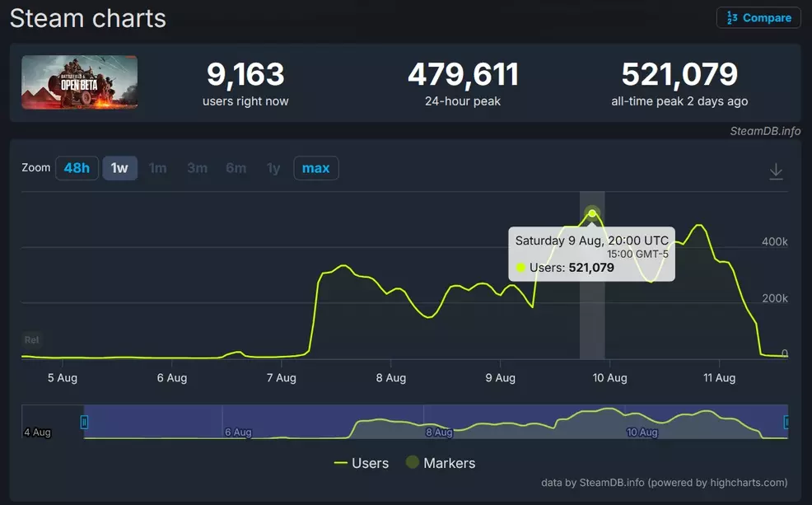The image size is (812, 505).
Task: Click the 521,079 all-time peak stat
Action: coord(679,83)
